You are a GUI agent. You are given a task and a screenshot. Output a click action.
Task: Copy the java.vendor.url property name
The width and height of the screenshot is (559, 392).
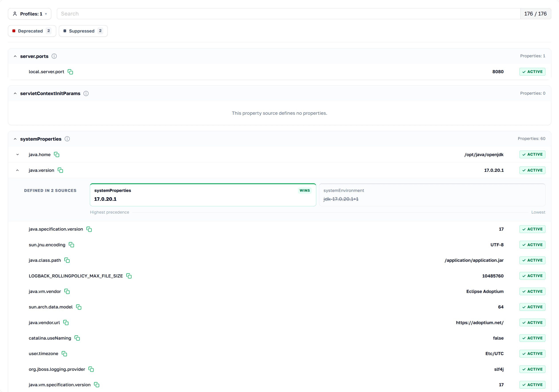pyautogui.click(x=66, y=323)
